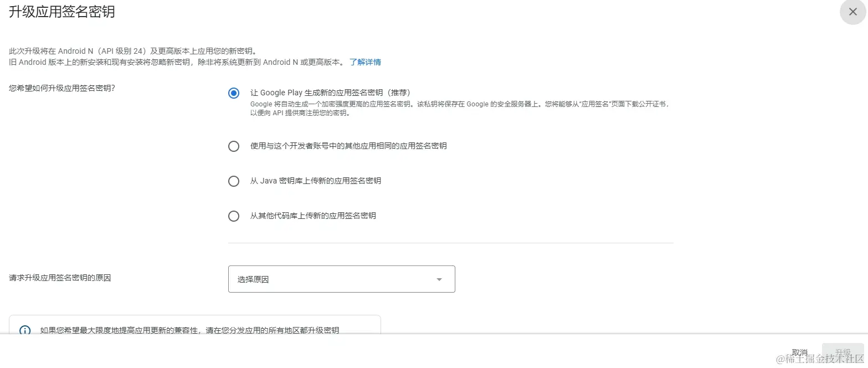868x368 pixels.
Task: Enable the recommended Google Play key generation option
Action: [x=233, y=93]
